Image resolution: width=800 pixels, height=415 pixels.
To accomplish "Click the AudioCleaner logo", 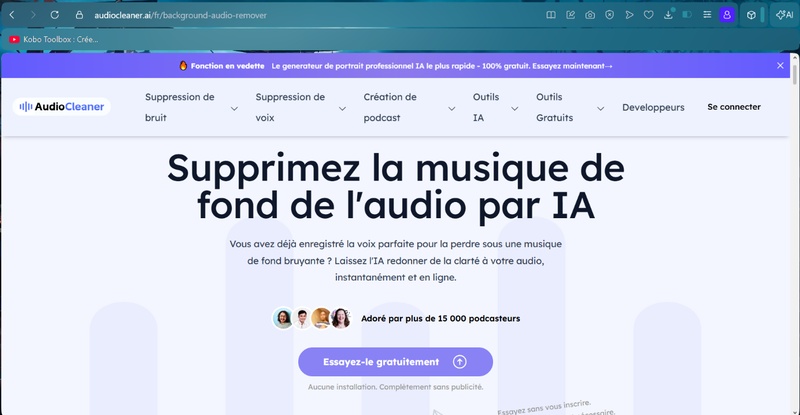I will pyautogui.click(x=62, y=107).
